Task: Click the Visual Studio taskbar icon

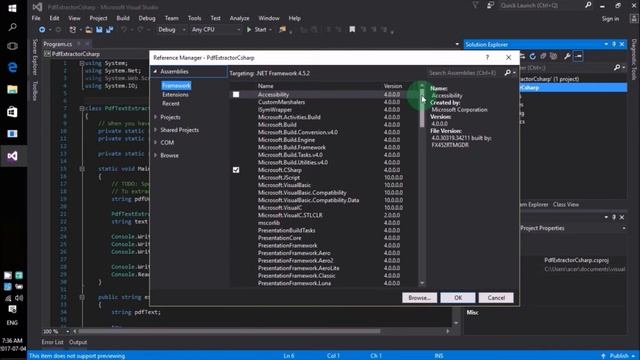Action: [x=12, y=156]
